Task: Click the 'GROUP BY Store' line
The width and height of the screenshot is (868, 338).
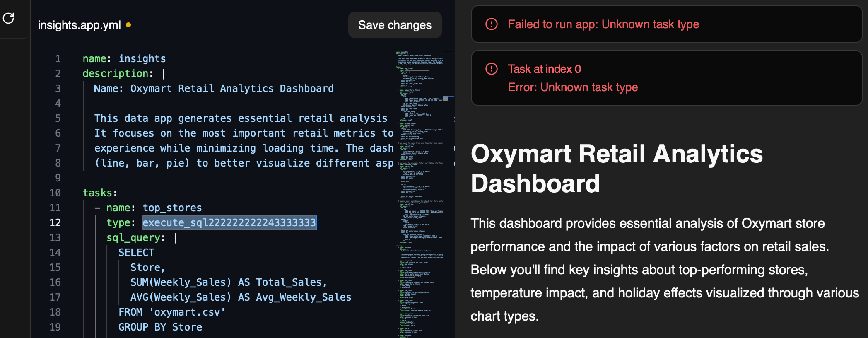Action: pos(160,327)
